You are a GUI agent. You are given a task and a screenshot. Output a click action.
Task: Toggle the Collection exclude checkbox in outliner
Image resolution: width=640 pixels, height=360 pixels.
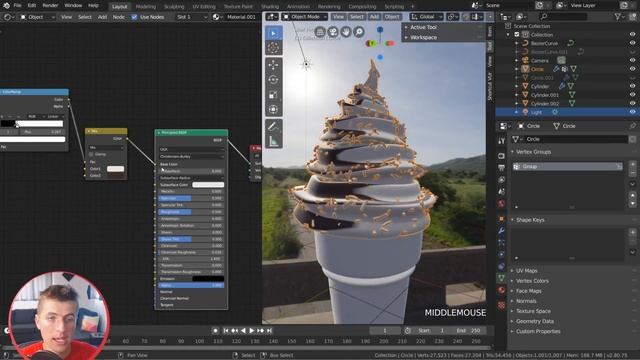517,35
